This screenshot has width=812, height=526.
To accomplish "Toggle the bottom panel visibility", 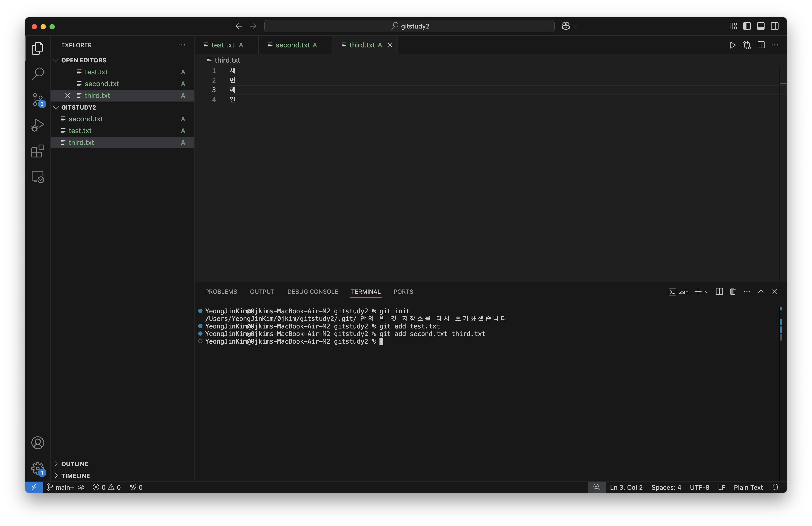I will (761, 26).
